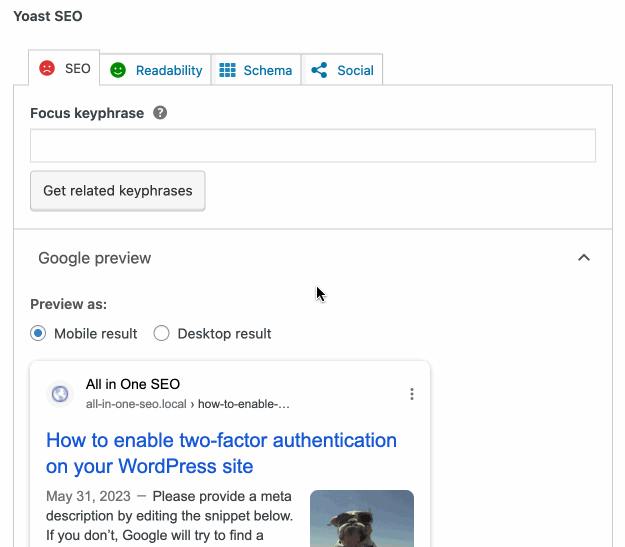625x547 pixels.
Task: Select the Desktop result radio button
Action: click(x=161, y=333)
